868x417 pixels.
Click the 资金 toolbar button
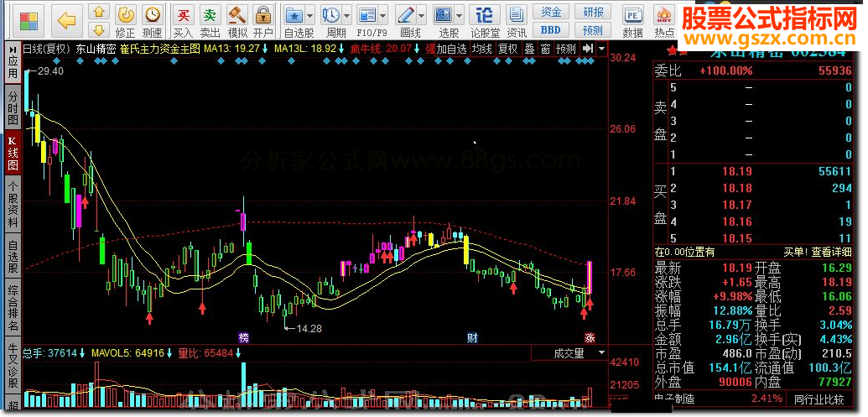tap(550, 12)
